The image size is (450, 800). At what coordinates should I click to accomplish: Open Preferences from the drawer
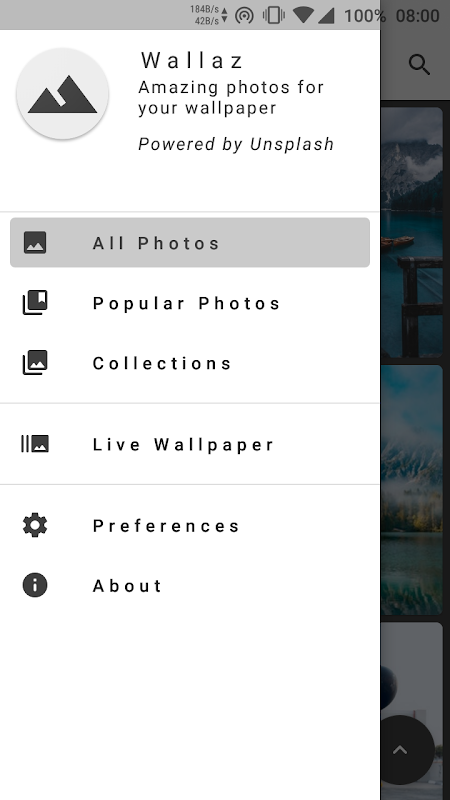click(x=190, y=526)
